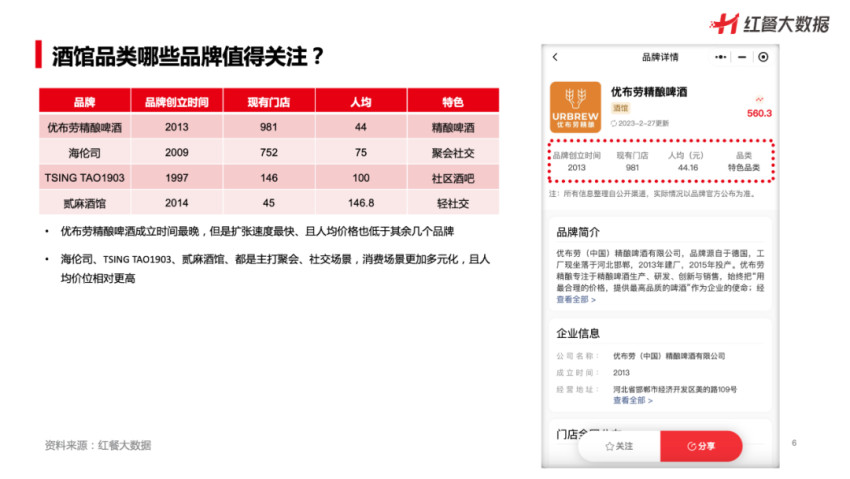Select the 人均 table header

(x=361, y=101)
